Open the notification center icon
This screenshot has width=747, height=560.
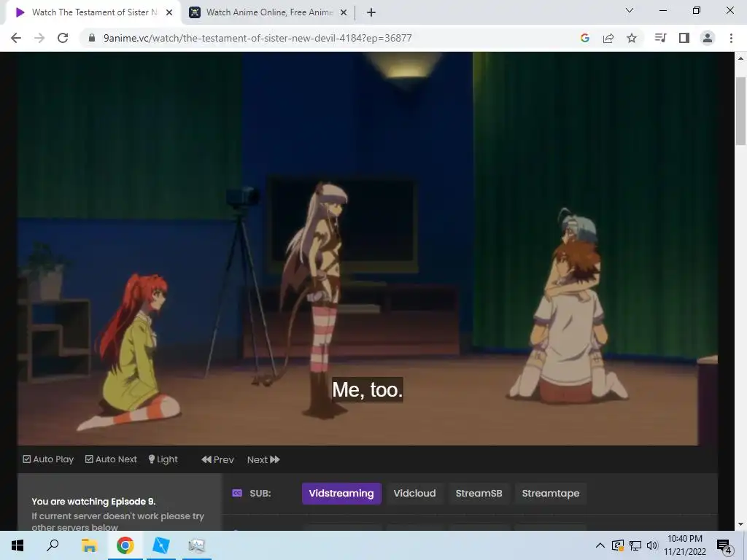tap(724, 545)
